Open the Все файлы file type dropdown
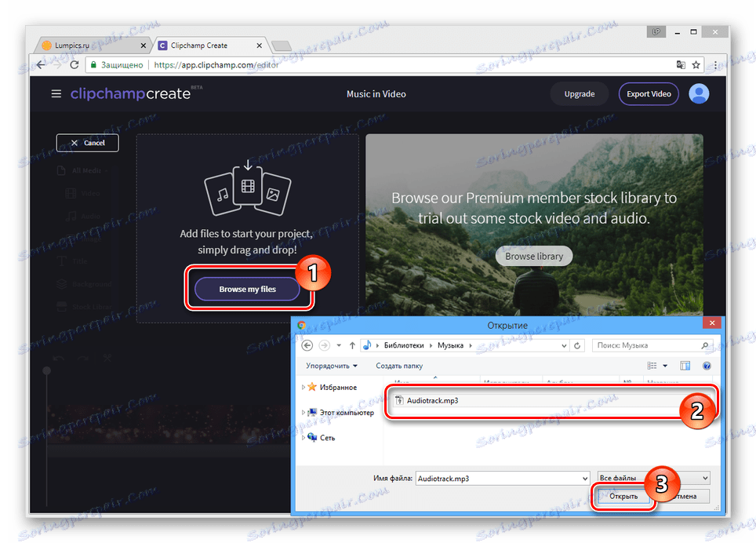 click(653, 478)
